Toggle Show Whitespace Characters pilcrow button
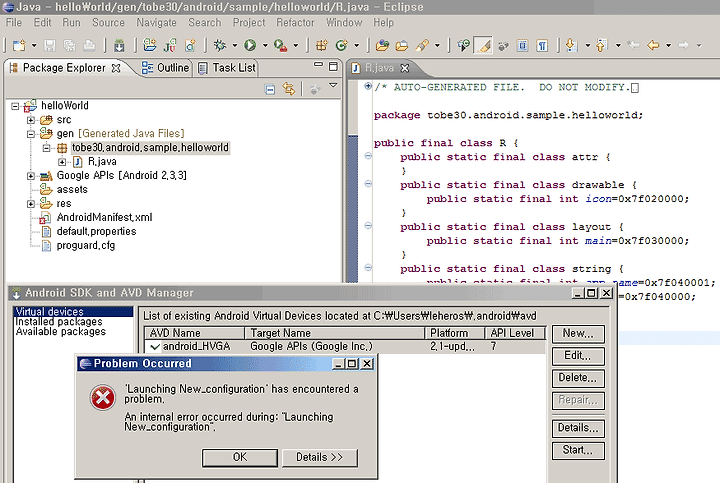 542,45
